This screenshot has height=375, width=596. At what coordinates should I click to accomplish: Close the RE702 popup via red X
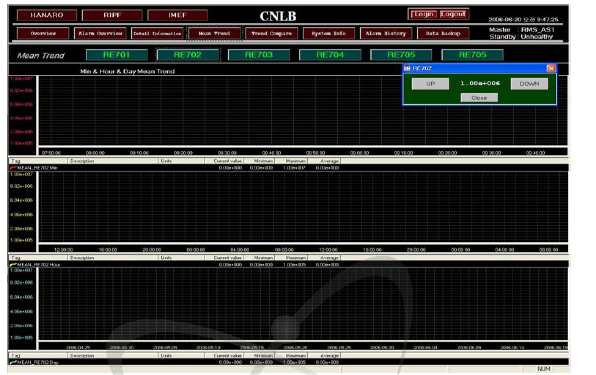pos(551,68)
